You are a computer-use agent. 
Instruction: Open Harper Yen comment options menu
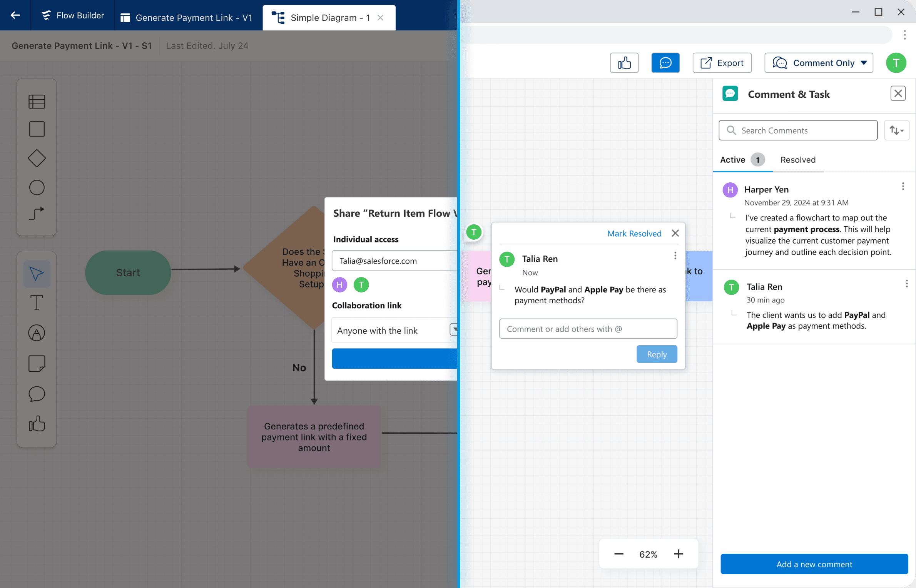(x=903, y=187)
